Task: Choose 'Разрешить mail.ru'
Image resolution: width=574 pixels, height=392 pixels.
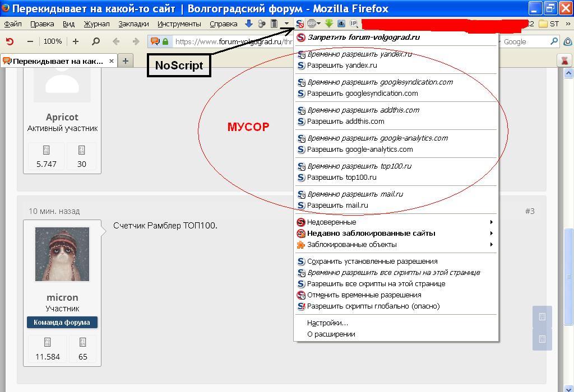Action: (396, 205)
